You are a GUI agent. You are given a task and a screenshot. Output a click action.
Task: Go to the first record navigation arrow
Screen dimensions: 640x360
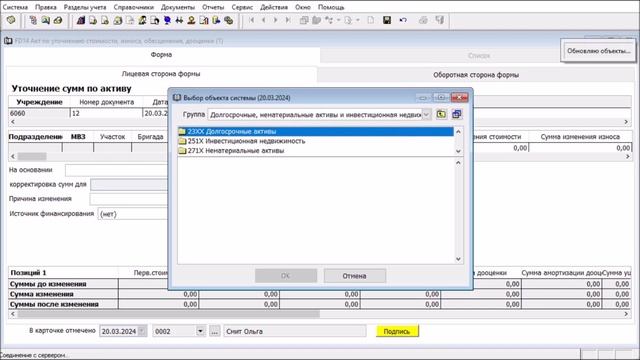pyautogui.click(x=251, y=20)
